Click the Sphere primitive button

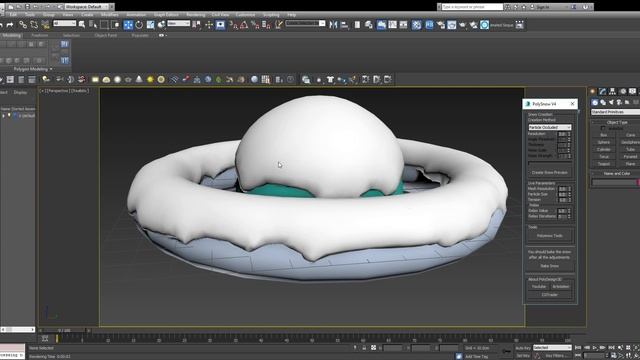coord(604,142)
